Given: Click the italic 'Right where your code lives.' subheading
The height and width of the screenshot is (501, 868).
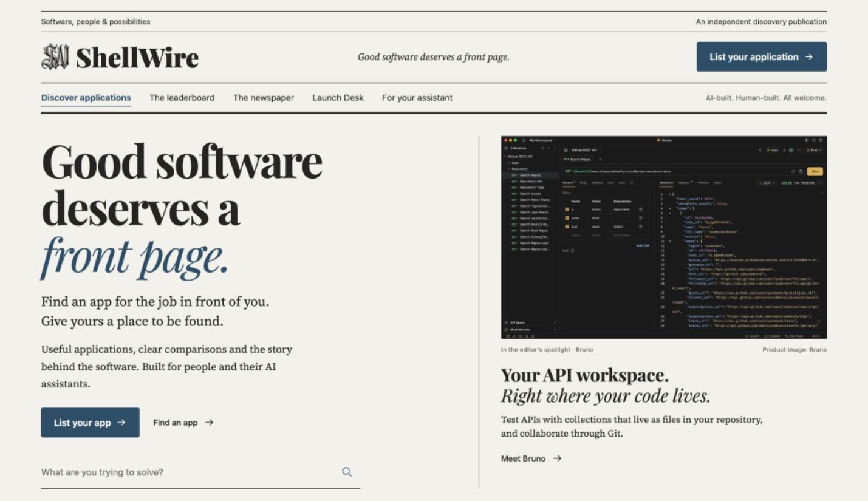Looking at the screenshot, I should (606, 397).
